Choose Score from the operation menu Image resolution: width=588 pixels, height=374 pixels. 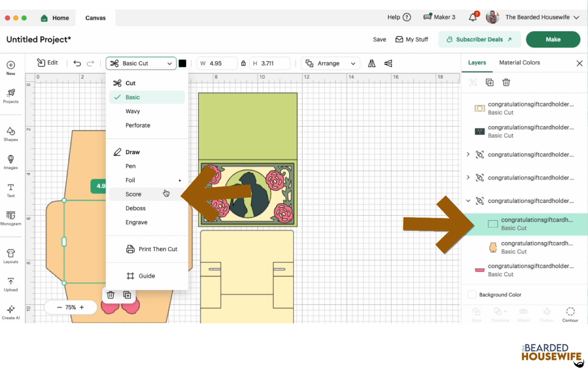click(133, 194)
